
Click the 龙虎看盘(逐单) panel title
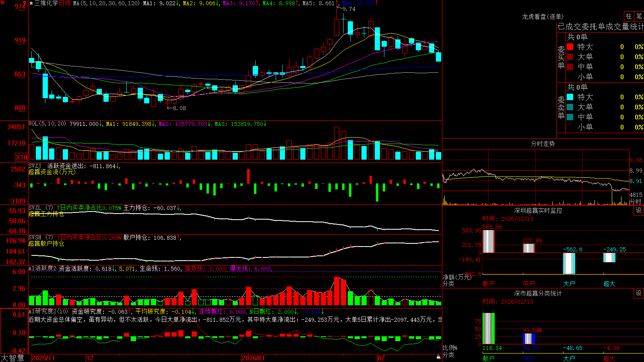543,16
